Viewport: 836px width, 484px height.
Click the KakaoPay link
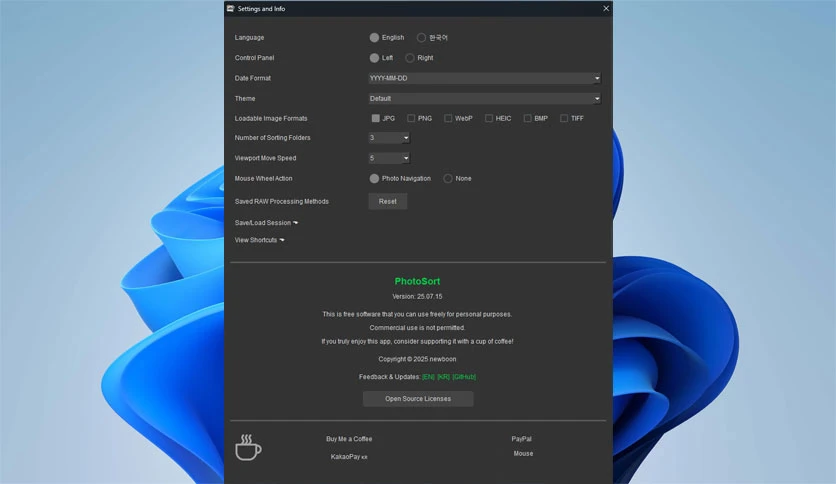[349, 457]
